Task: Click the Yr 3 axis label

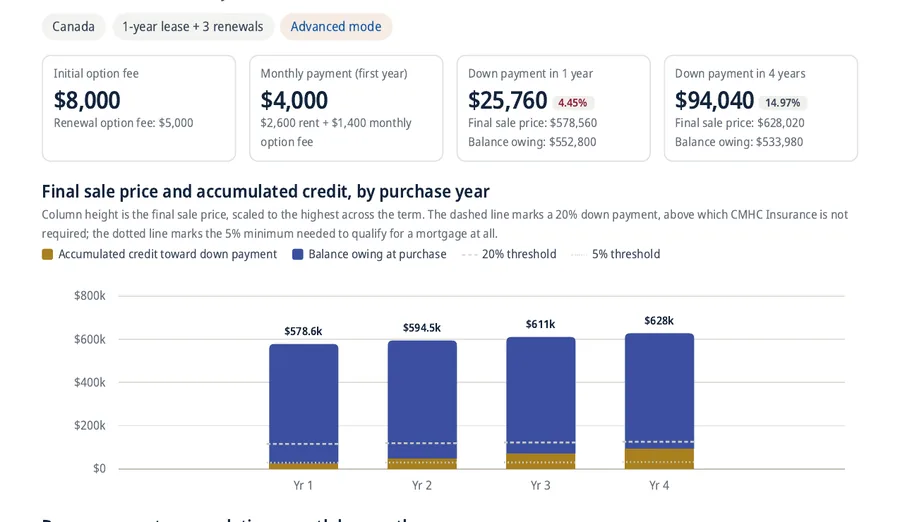Action: click(x=540, y=485)
